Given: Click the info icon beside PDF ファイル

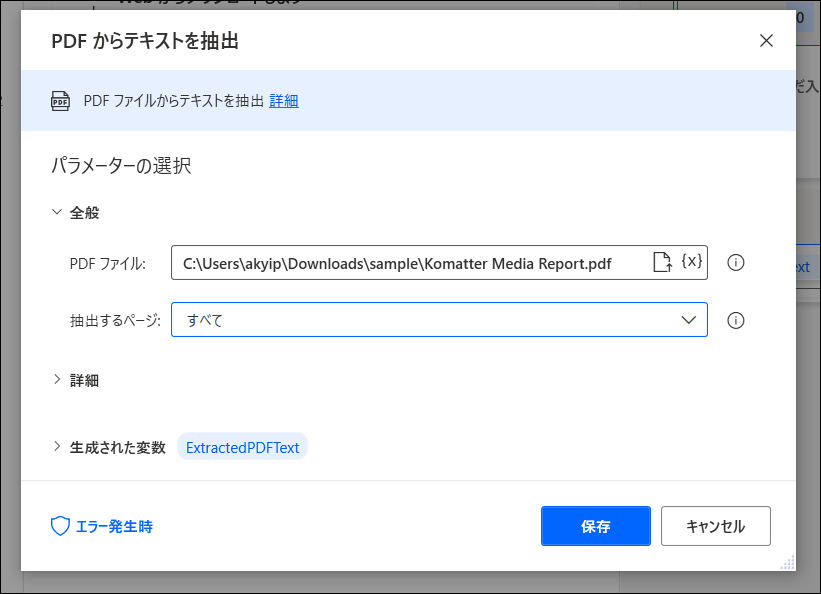Looking at the screenshot, I should click(x=737, y=263).
